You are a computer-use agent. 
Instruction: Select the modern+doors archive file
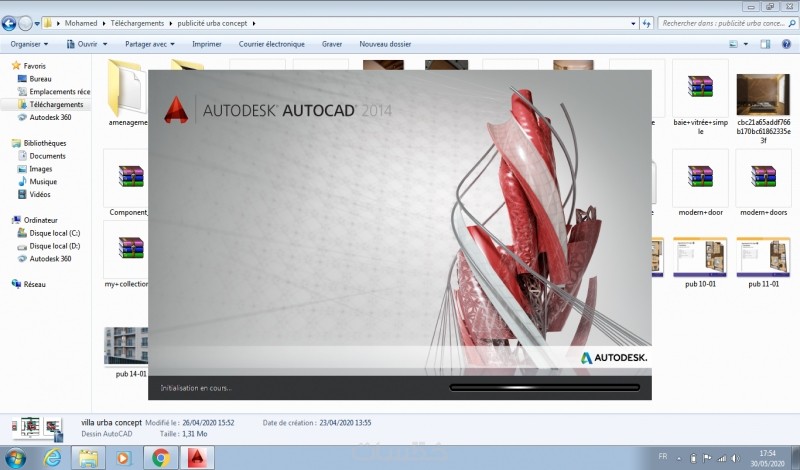tap(763, 176)
